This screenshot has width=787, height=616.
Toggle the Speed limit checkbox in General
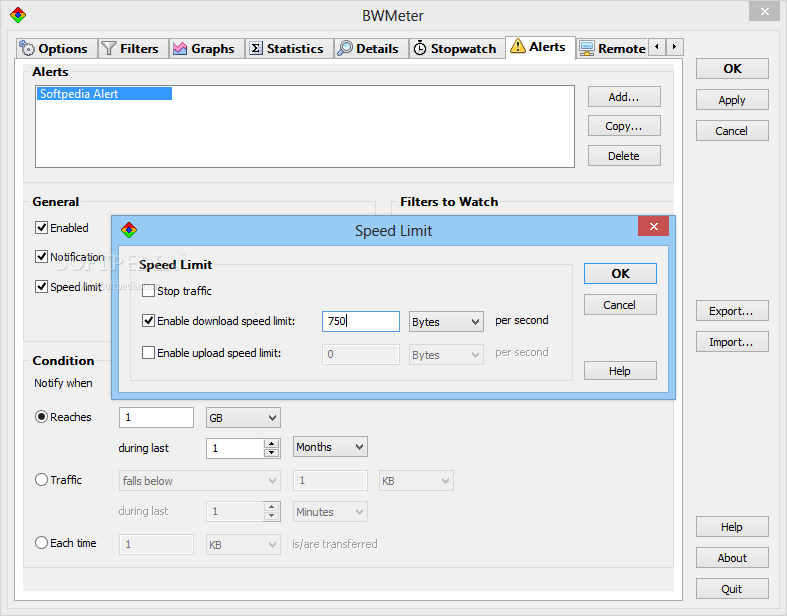pos(41,287)
